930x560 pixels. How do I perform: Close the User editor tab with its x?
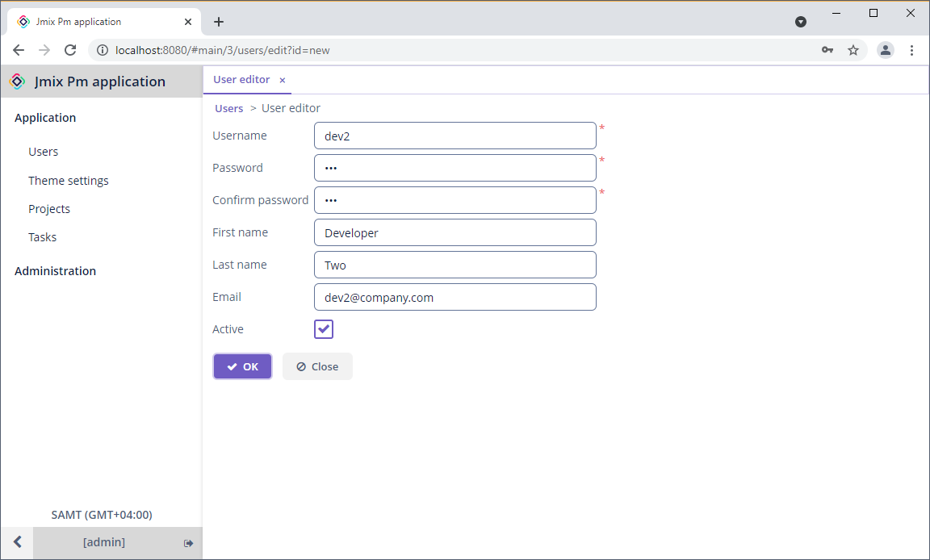coord(283,80)
